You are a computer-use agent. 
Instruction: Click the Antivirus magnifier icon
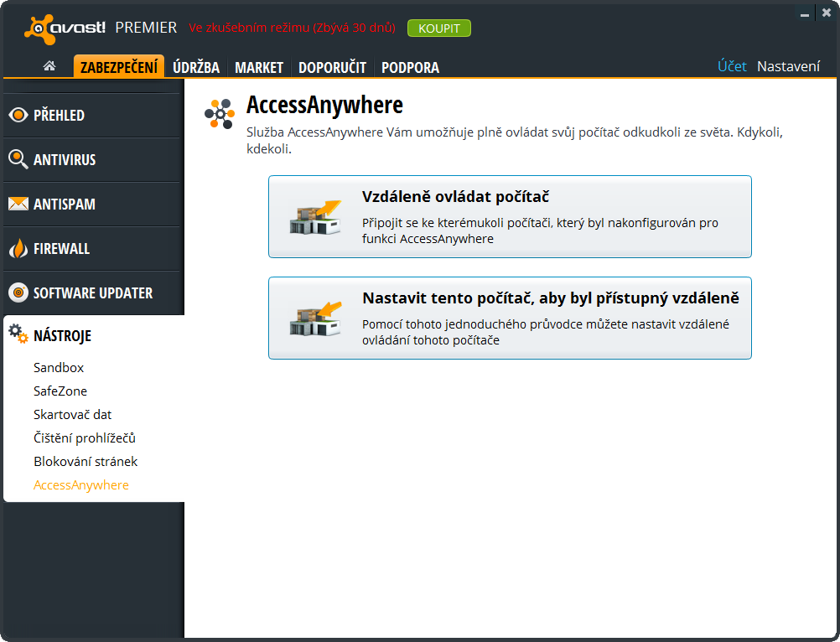click(x=18, y=159)
